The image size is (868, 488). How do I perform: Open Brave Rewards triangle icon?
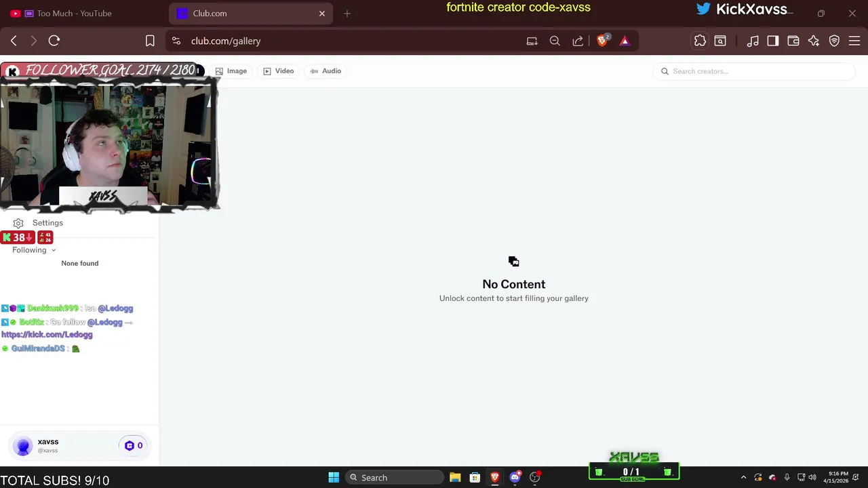tap(625, 41)
